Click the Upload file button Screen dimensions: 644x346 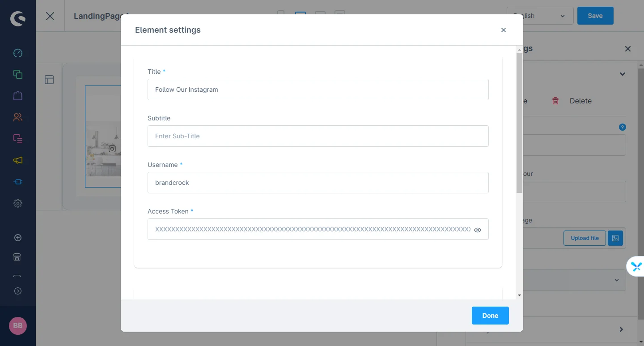pyautogui.click(x=584, y=238)
